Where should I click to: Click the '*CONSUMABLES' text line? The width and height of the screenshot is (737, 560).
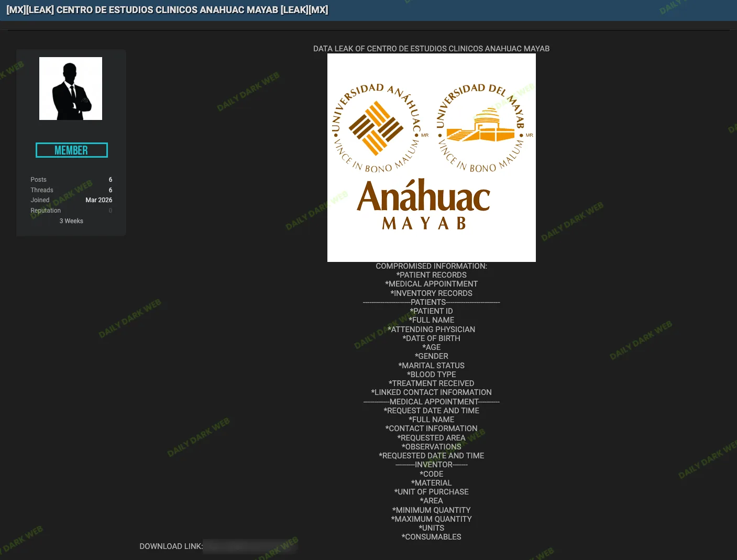(431, 537)
